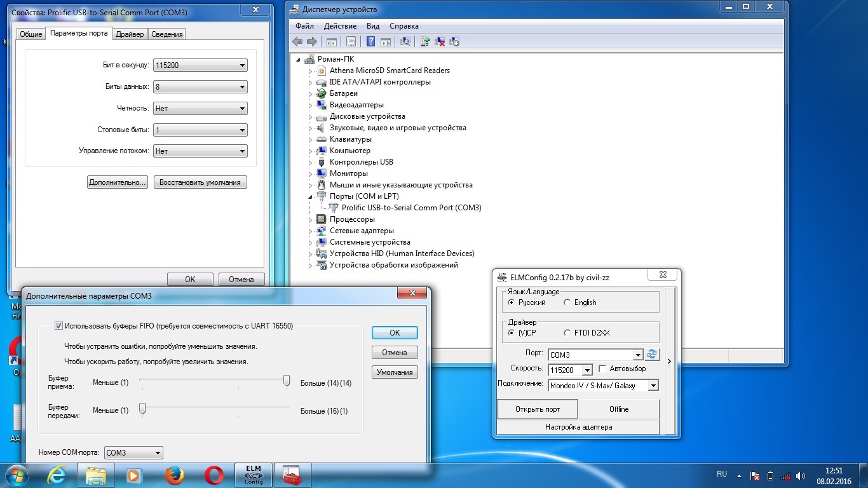Click the Update Driver toolbar icon

click(425, 42)
